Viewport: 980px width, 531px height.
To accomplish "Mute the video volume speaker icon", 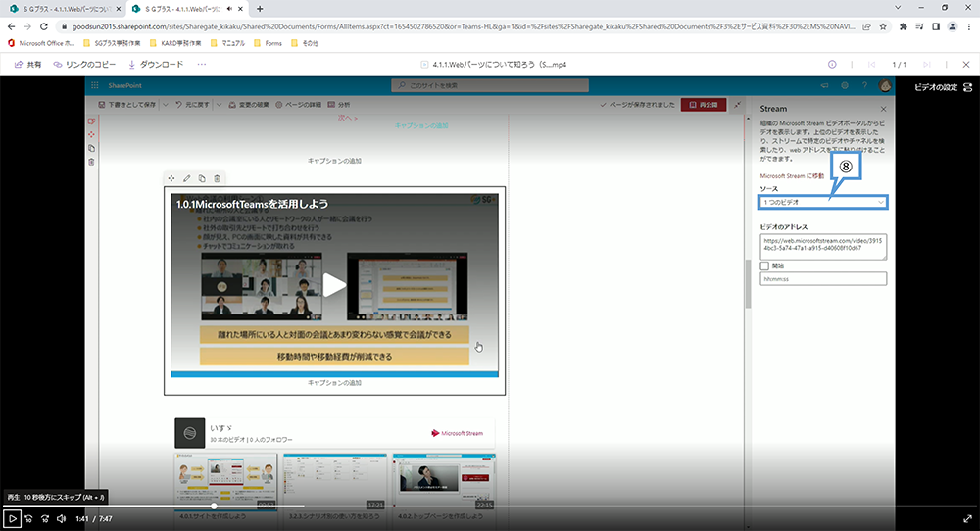I will (61, 518).
